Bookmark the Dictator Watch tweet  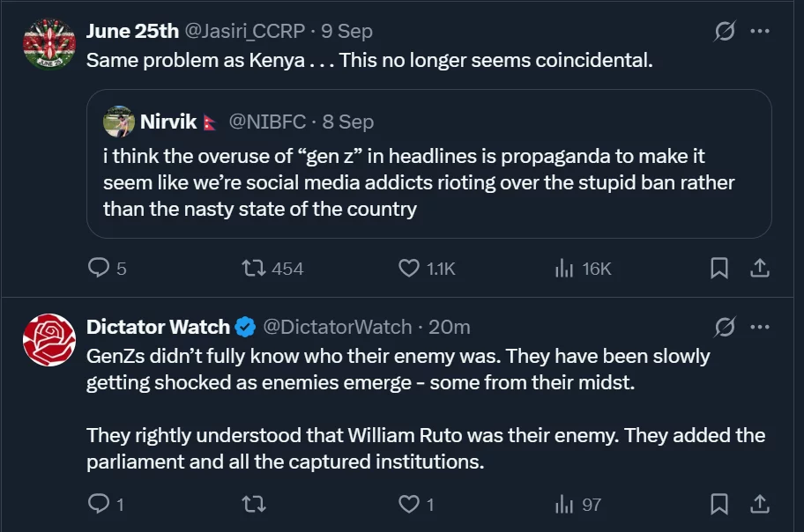pos(719,505)
